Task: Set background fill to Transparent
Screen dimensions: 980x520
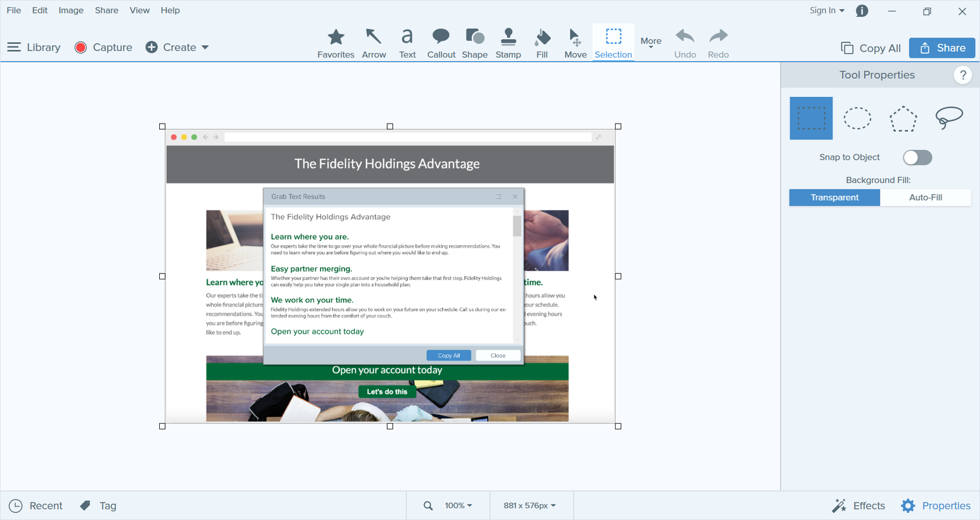Action: pos(834,197)
